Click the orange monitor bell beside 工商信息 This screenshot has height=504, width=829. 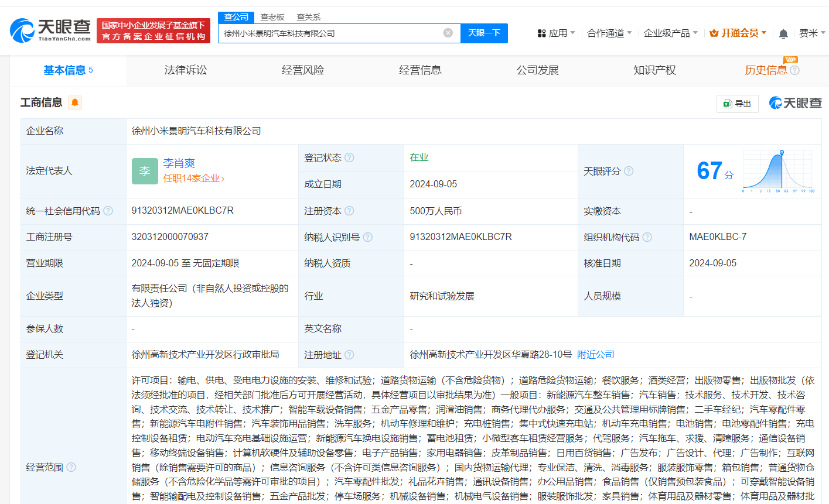[x=75, y=102]
